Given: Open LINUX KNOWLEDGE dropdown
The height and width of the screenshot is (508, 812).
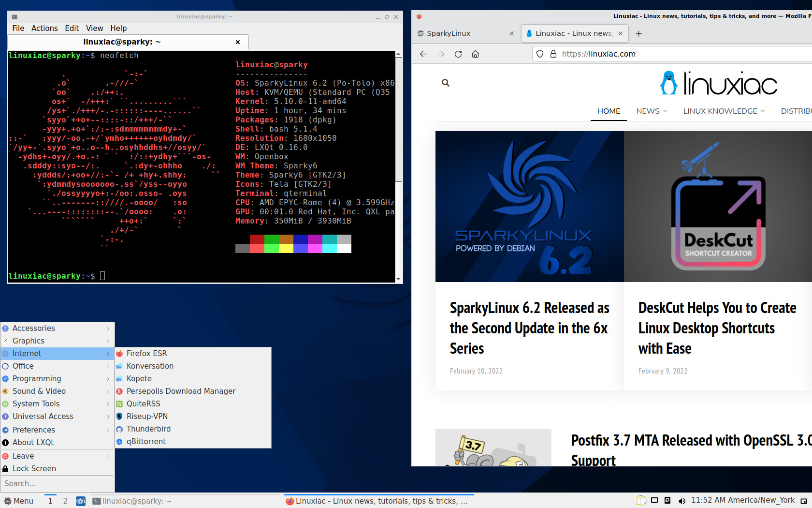Looking at the screenshot, I should click(724, 111).
